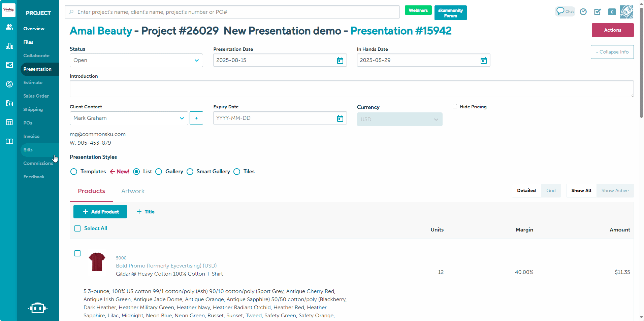Go to Estimate in project menu
Screen dimensions: 644x321
[x=33, y=82]
